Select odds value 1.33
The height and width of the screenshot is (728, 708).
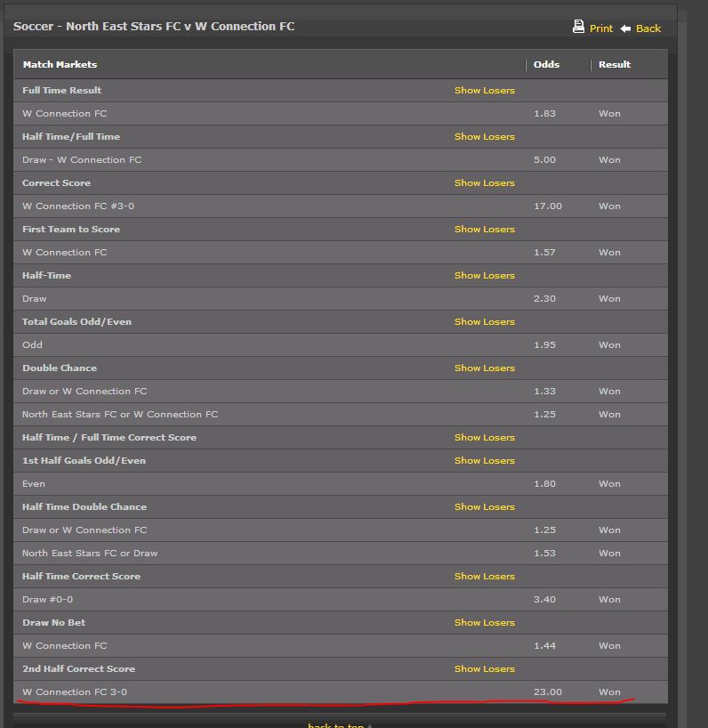[x=544, y=392]
